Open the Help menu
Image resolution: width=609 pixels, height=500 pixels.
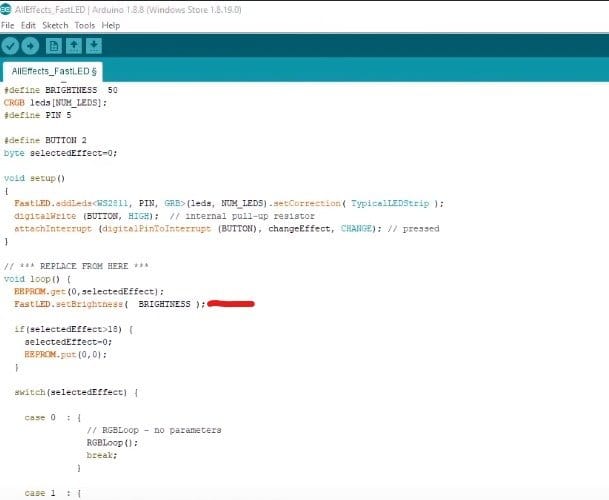coord(111,25)
